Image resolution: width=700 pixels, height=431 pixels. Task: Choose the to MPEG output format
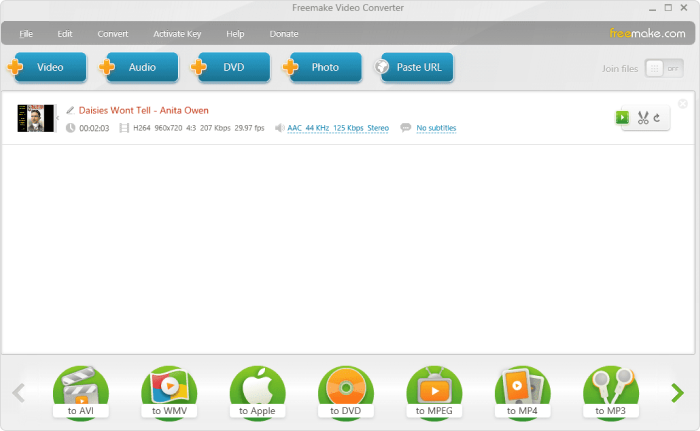[434, 392]
